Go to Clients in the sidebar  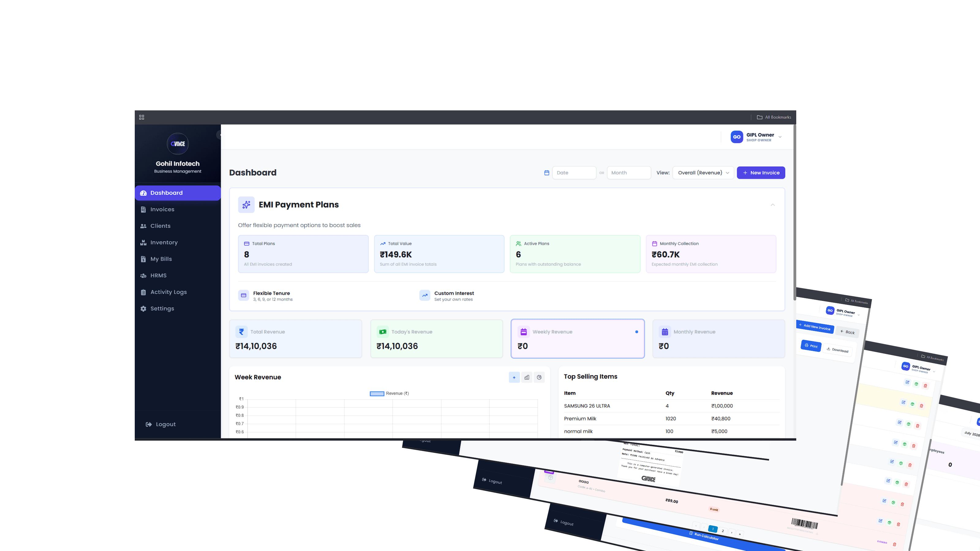pyautogui.click(x=178, y=226)
